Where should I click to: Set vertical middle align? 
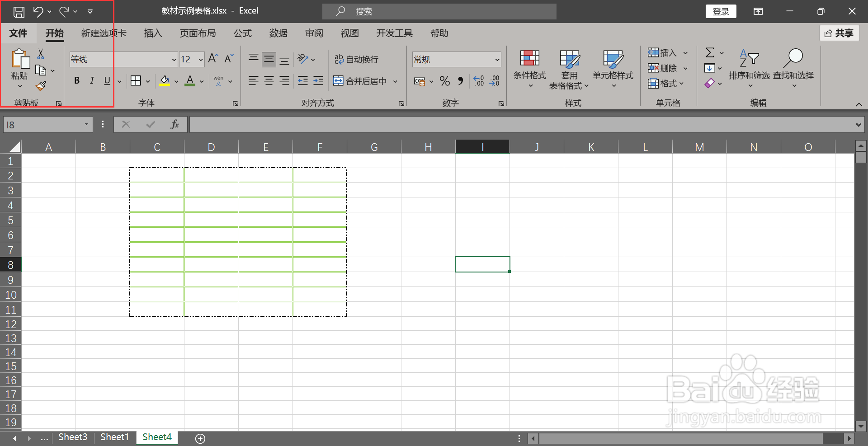(x=269, y=59)
